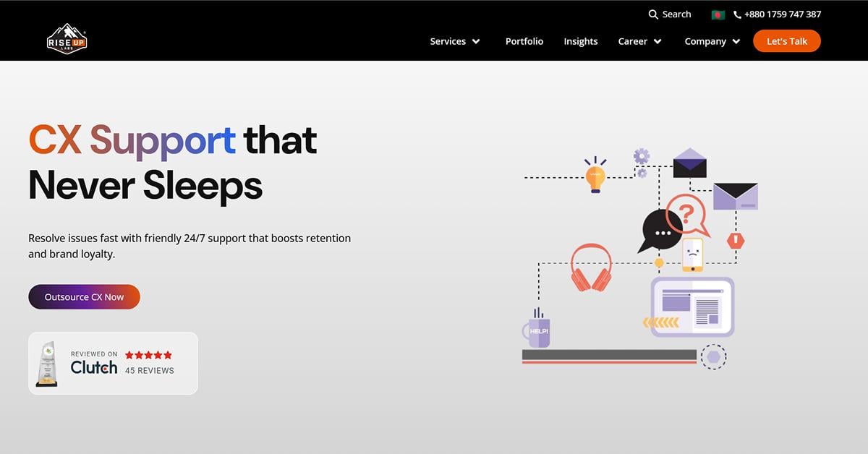Viewport: 868px width, 454px height.
Task: Click the Clutch logo in review badge
Action: pos(94,367)
